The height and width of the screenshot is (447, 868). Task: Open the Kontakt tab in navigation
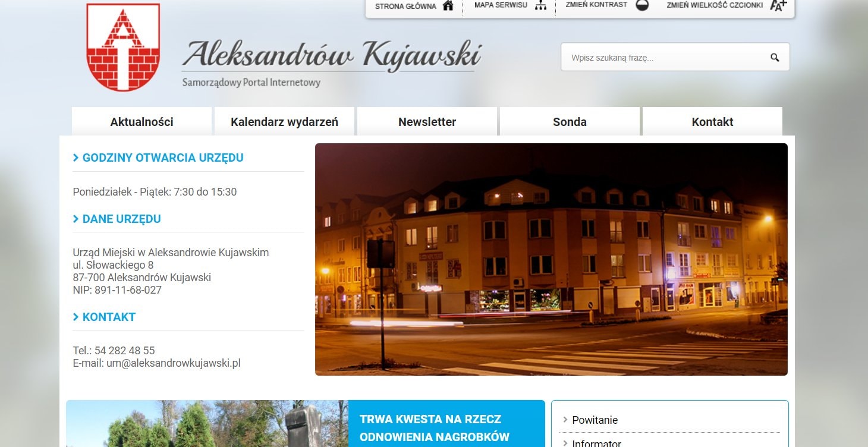point(712,122)
